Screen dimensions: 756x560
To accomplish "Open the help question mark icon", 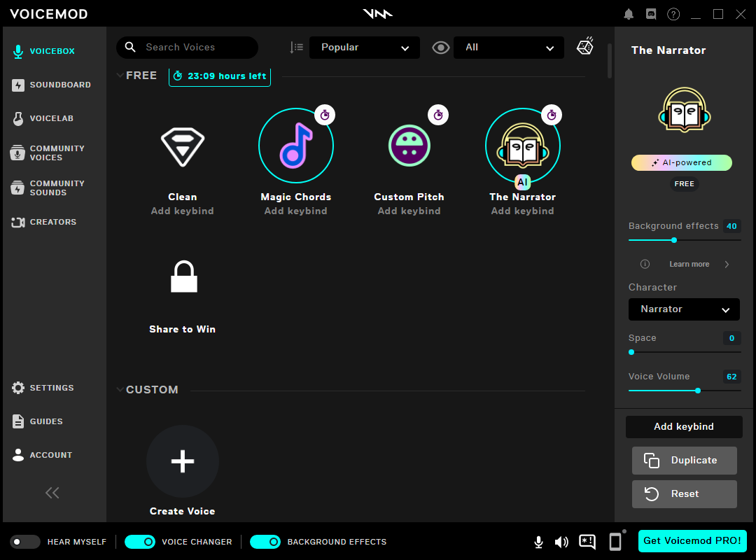I will pos(673,14).
